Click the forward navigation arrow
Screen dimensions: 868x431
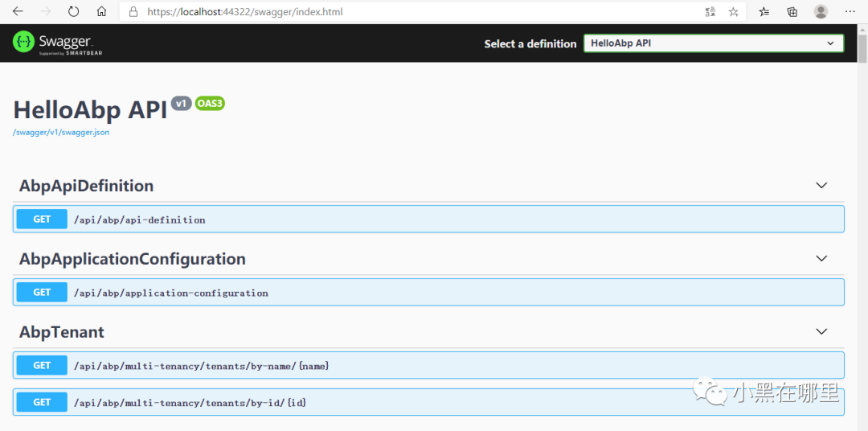[46, 11]
